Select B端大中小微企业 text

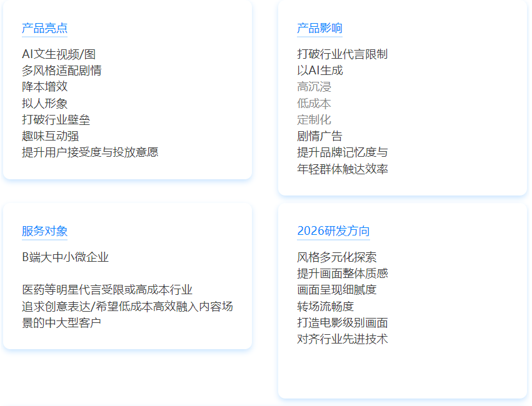click(x=65, y=257)
